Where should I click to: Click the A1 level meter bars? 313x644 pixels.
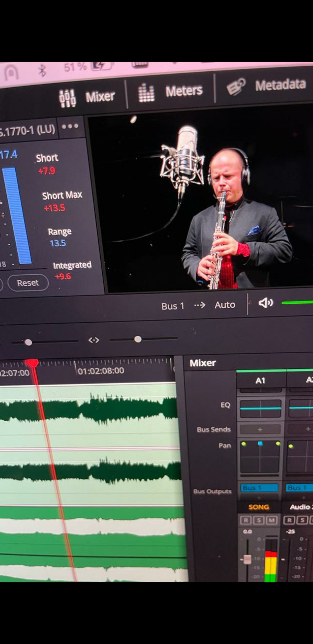pos(271,560)
